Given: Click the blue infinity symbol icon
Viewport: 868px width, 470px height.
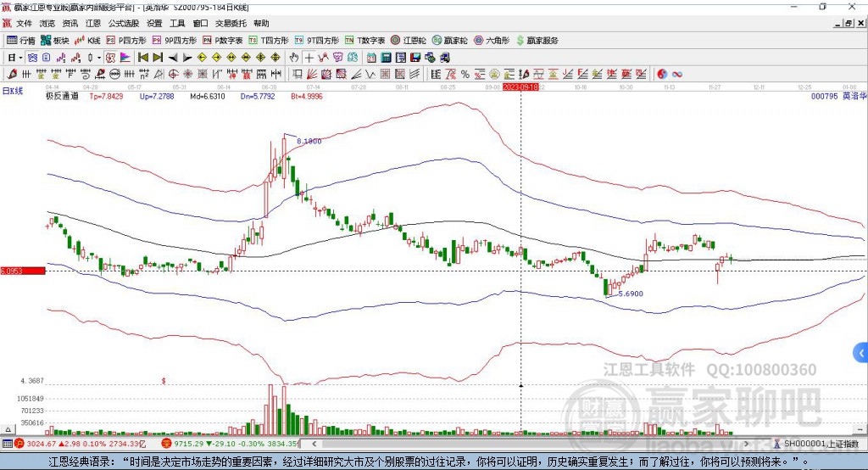Looking at the screenshot, I should tap(676, 74).
